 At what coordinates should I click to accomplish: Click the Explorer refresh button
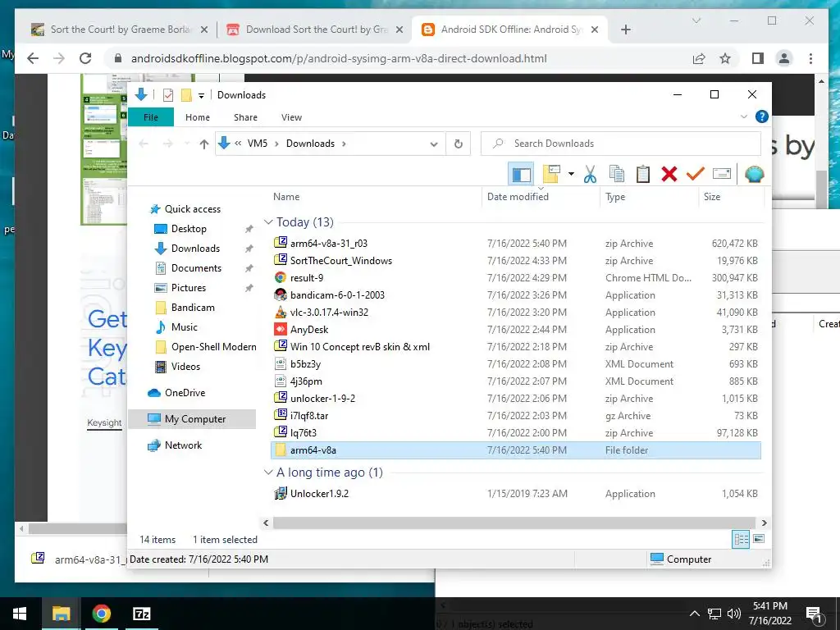458,144
